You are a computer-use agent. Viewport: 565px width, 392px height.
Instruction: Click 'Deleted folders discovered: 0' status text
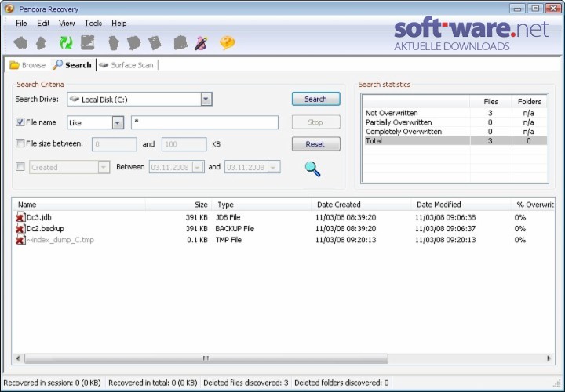pyautogui.click(x=341, y=383)
